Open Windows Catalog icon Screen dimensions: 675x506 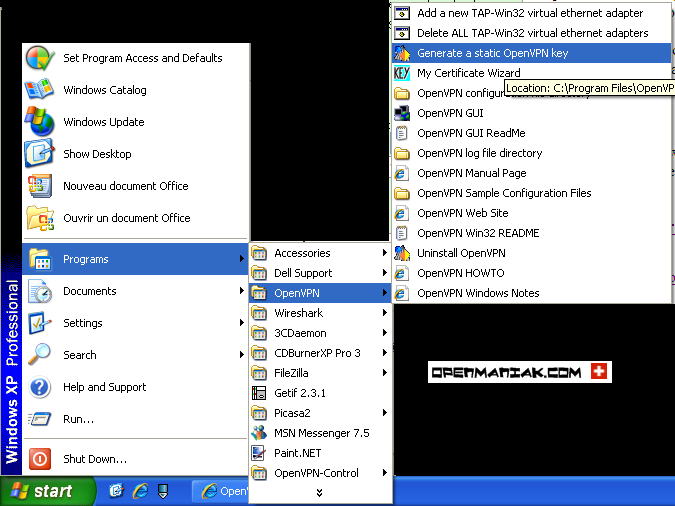coord(40,90)
